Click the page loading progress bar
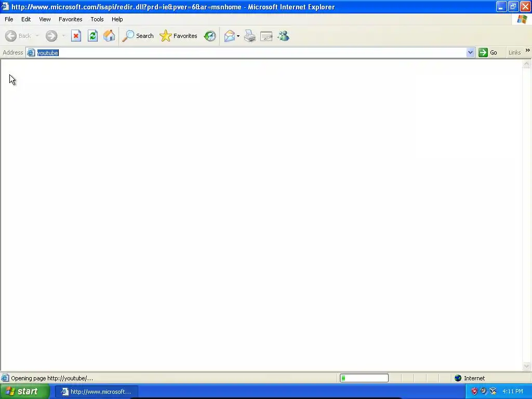This screenshot has width=532, height=399. click(x=364, y=378)
